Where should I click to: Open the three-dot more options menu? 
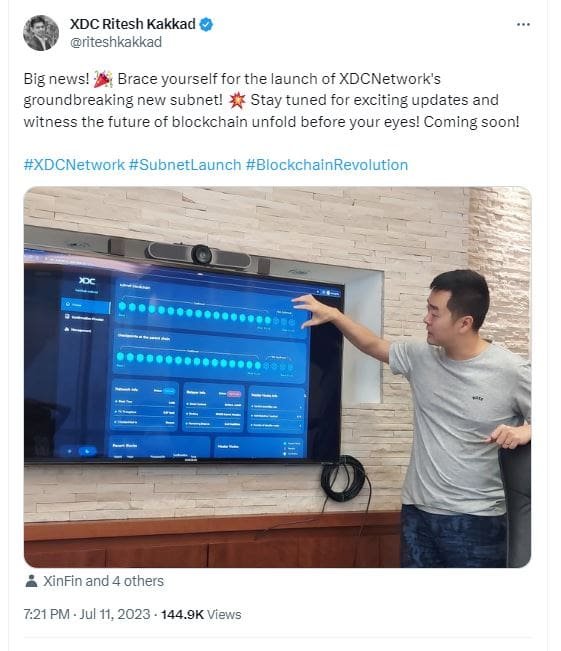pos(523,24)
